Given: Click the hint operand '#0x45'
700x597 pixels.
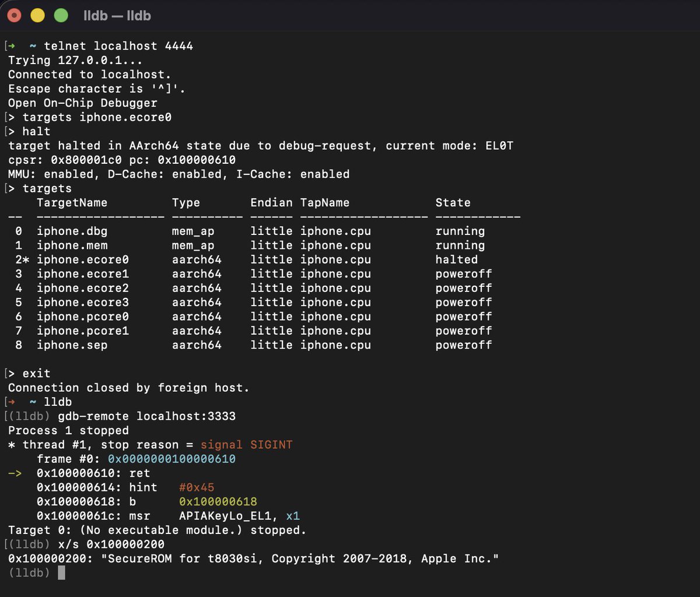Looking at the screenshot, I should 197,487.
